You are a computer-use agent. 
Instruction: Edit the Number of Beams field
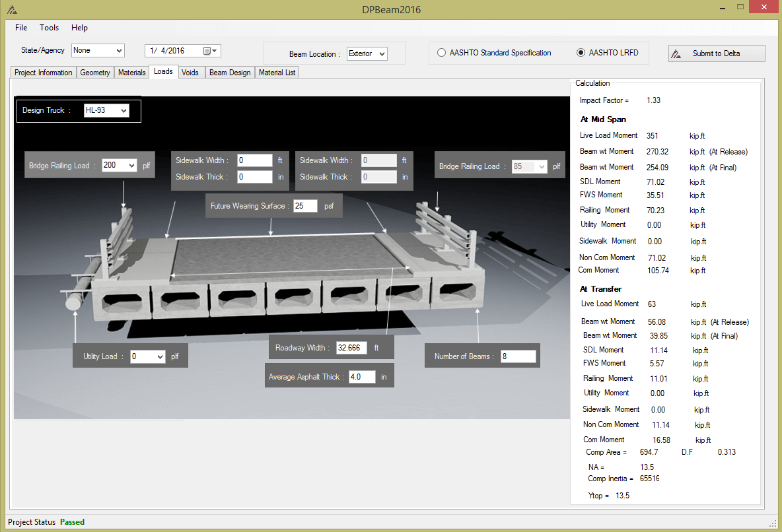pyautogui.click(x=518, y=356)
